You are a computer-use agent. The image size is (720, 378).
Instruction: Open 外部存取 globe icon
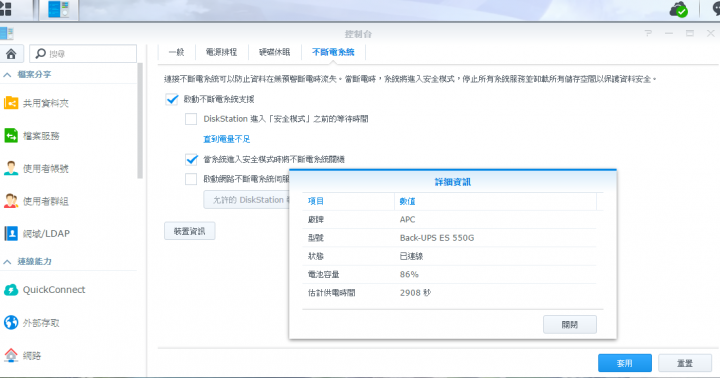click(11, 322)
